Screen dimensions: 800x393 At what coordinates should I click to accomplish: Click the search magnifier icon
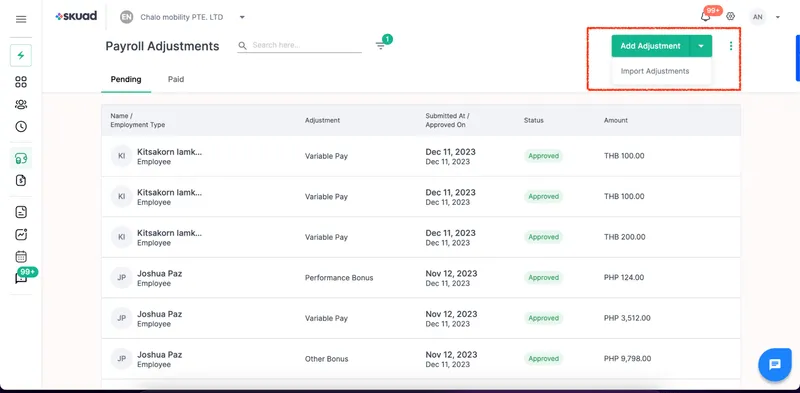(242, 45)
